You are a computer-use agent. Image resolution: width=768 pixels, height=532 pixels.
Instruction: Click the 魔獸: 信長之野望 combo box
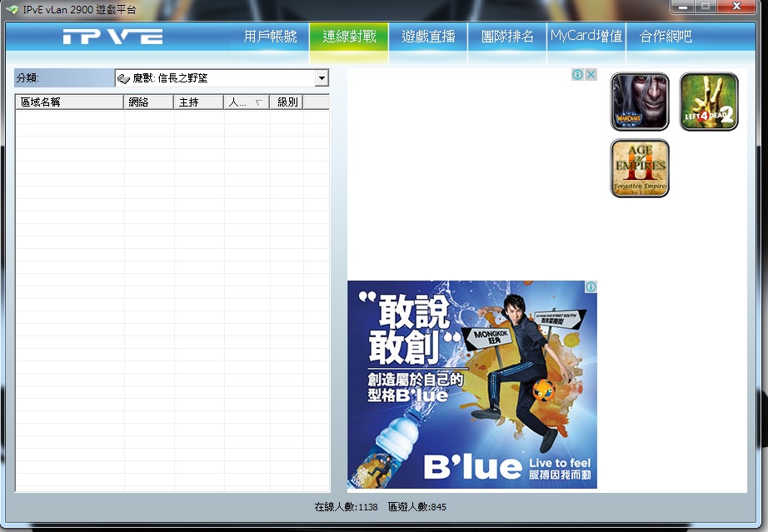click(x=222, y=77)
